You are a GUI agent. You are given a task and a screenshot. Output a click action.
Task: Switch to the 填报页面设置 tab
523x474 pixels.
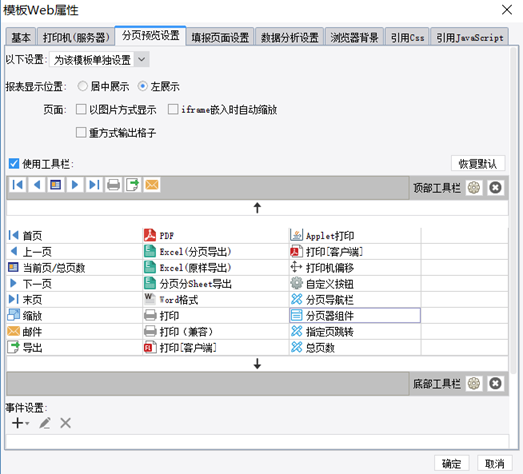click(x=220, y=37)
